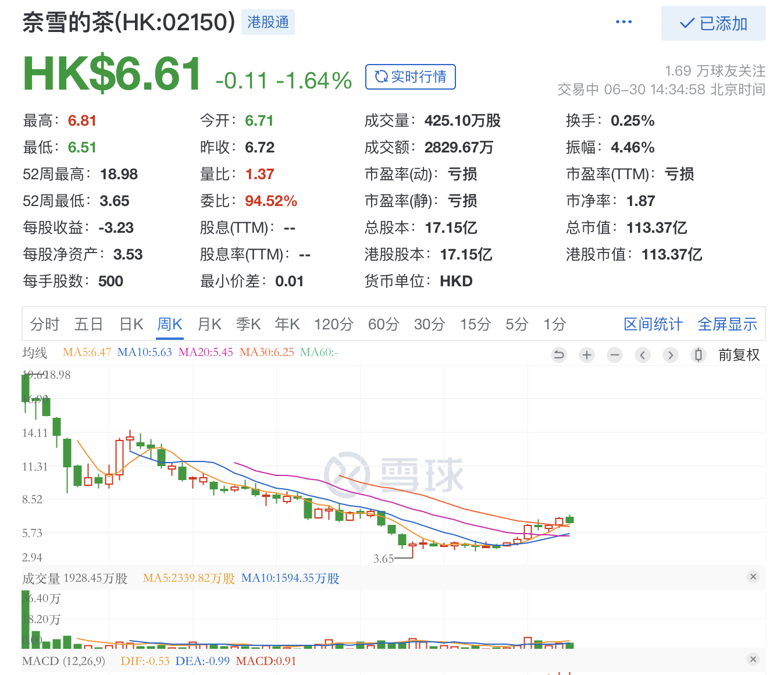This screenshot has width=784, height=675.
Task: Zoom in the chart with plus icon
Action: tap(587, 355)
